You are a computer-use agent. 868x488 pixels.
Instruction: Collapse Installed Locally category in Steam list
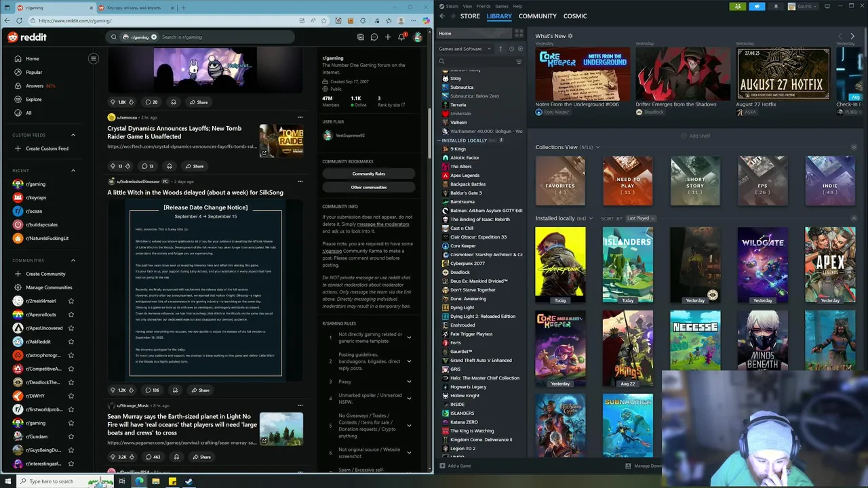(x=439, y=140)
